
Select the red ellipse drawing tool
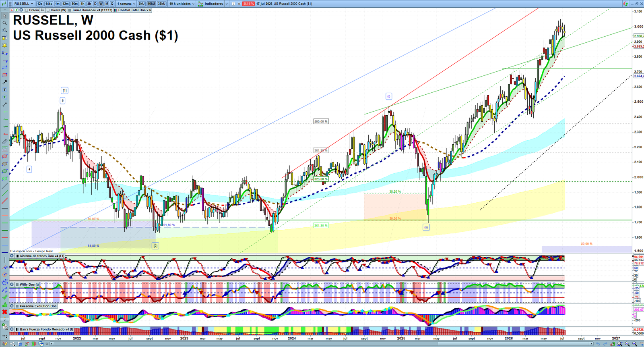pos(4,156)
